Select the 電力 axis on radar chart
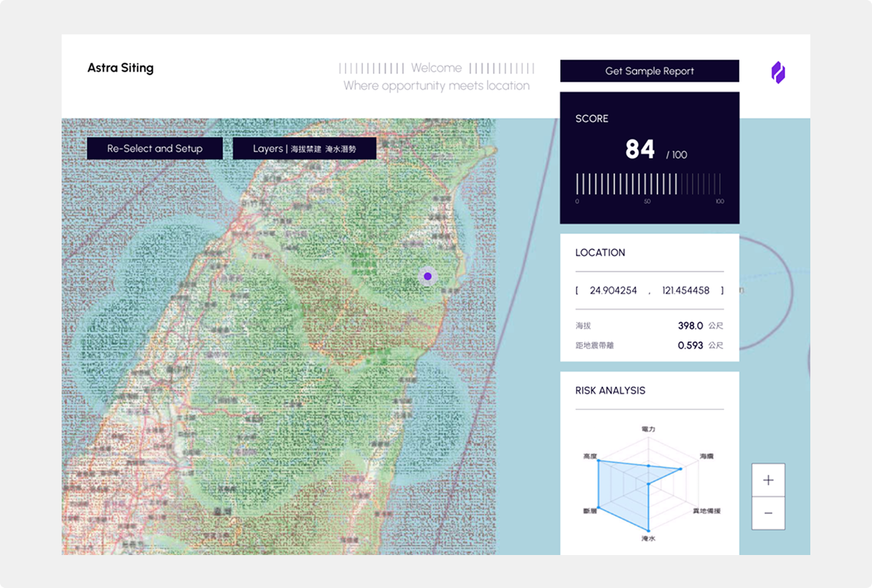Image resolution: width=872 pixels, height=588 pixels. 648,429
